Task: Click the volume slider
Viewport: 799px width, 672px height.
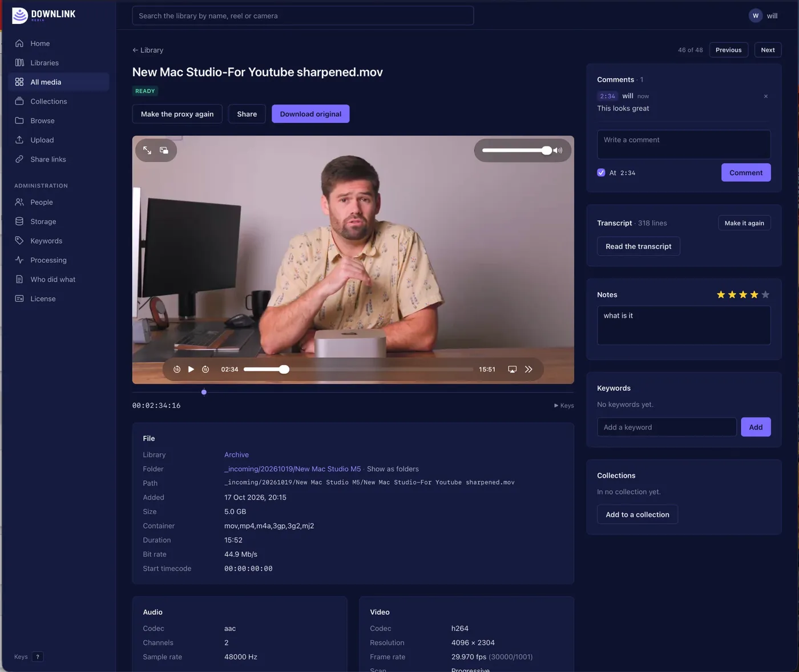Action: (x=516, y=151)
